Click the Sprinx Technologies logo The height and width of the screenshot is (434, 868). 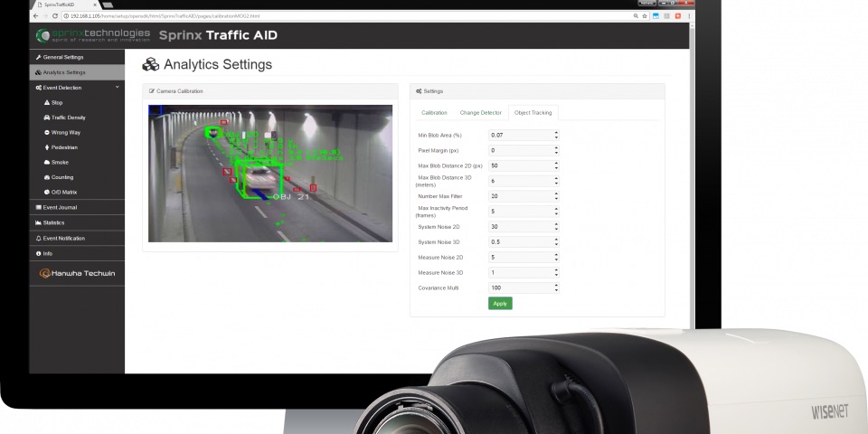pos(93,35)
